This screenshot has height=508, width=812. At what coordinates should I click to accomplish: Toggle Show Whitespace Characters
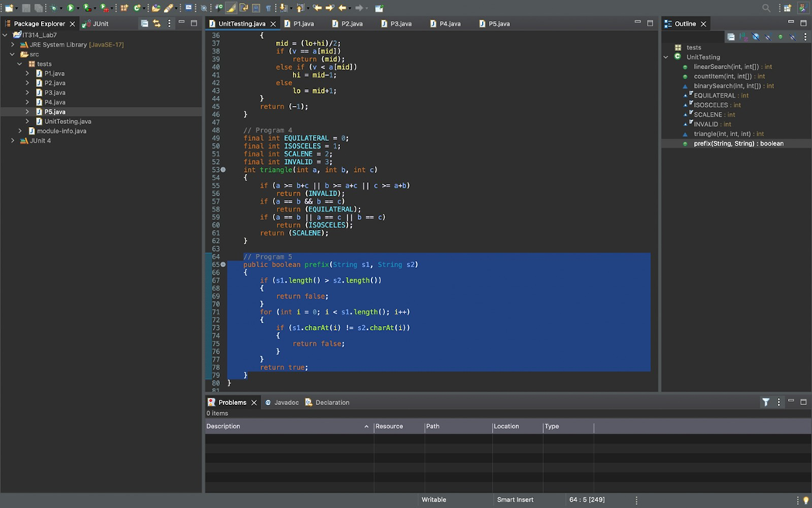(268, 9)
